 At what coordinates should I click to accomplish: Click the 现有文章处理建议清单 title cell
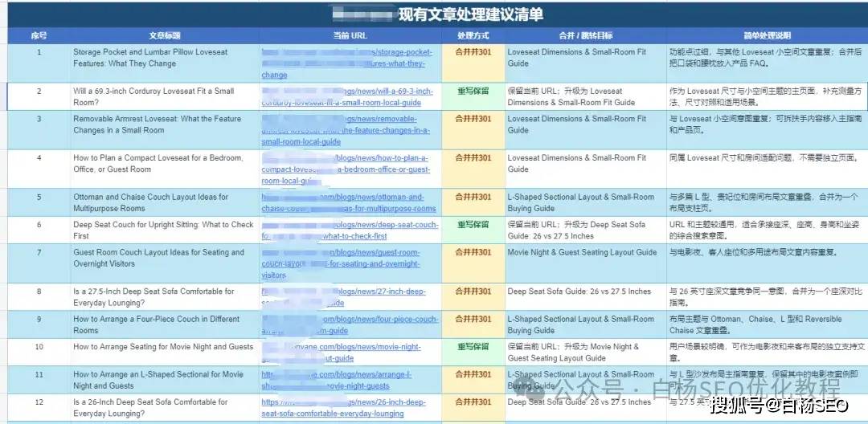click(x=437, y=15)
